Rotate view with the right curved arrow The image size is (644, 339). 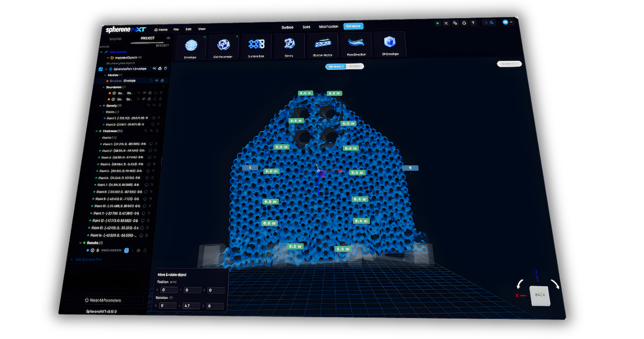point(555,284)
